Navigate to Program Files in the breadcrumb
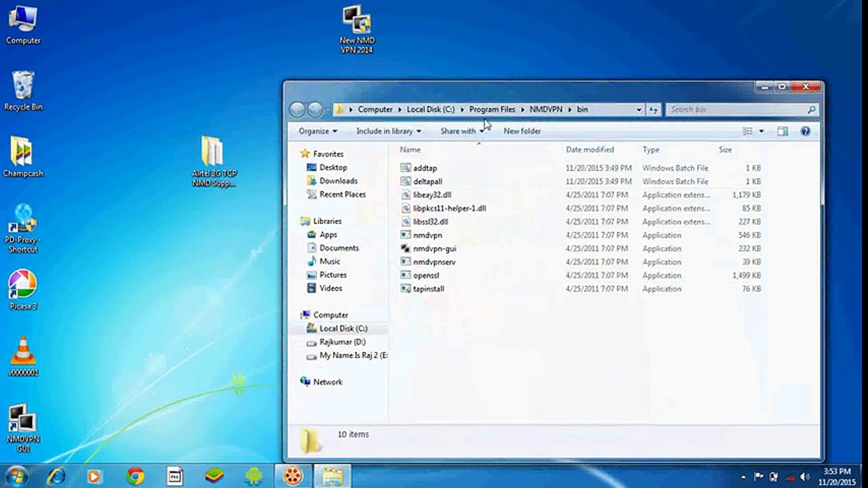 (492, 109)
